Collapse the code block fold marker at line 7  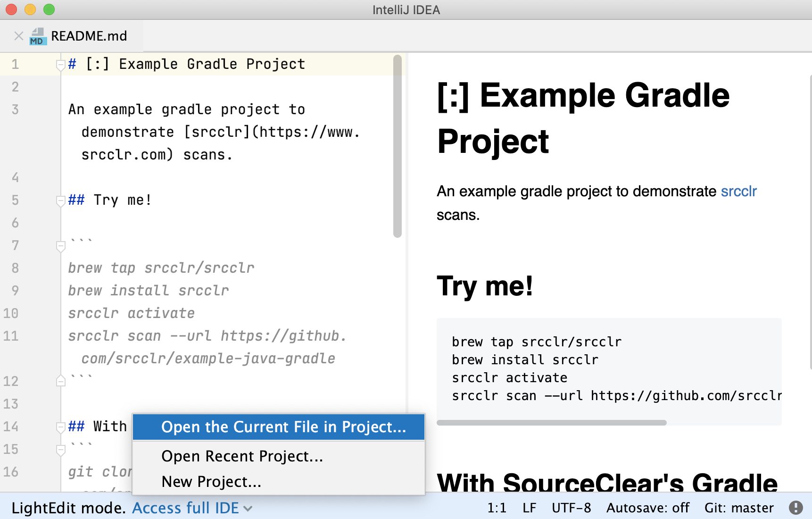pos(60,246)
